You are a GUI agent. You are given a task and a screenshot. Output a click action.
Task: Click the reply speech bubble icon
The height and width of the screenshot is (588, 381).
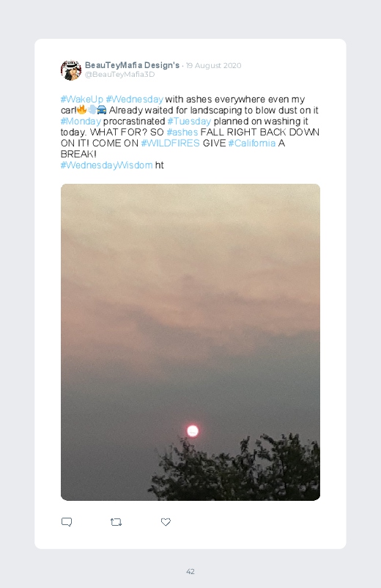click(67, 522)
